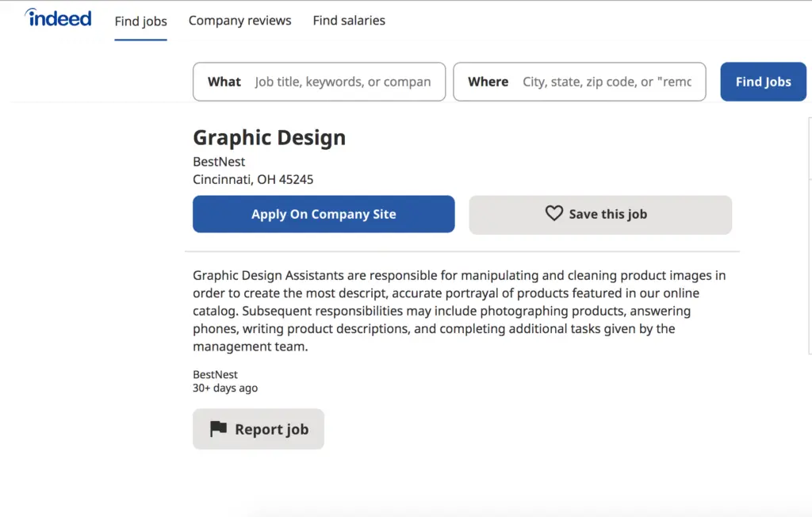Viewport: 812px width, 517px height.
Task: Open the Find salaries page
Action: tap(349, 21)
